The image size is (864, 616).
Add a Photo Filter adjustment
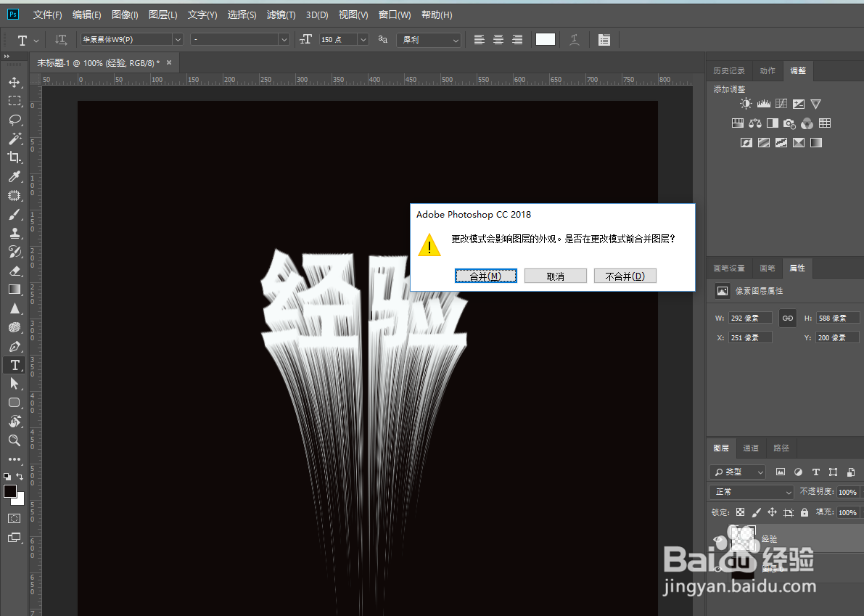point(789,123)
